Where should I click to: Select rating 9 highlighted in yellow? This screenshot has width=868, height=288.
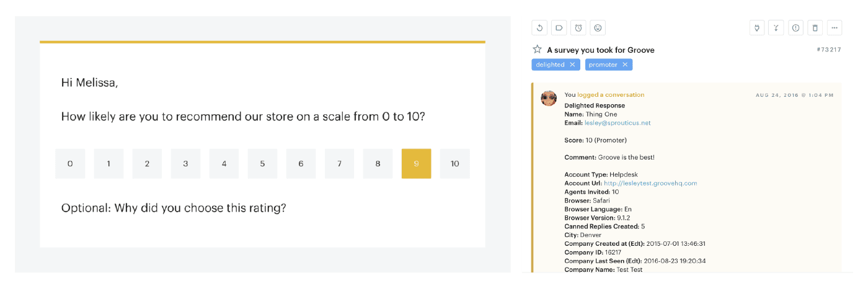point(417,164)
